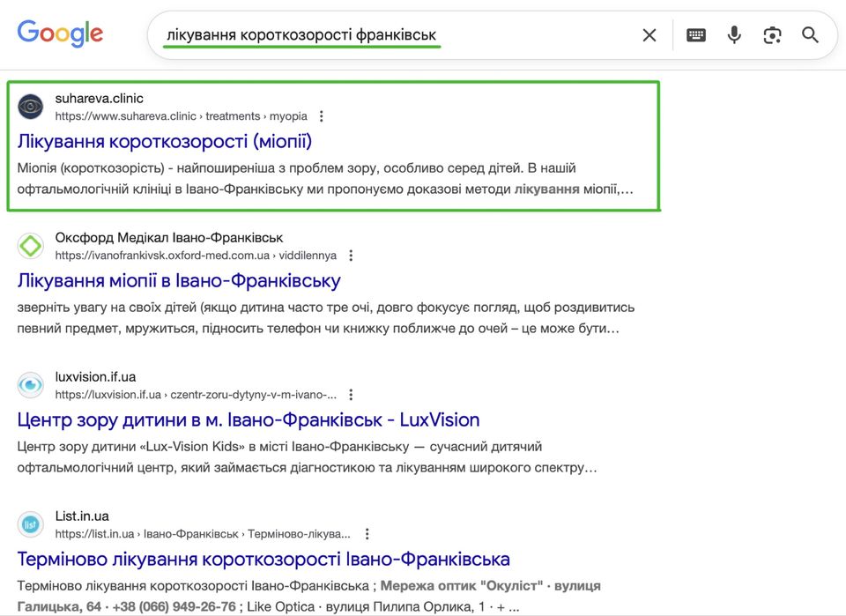Open the on-screen keyboard input tool
Image resolution: width=846 pixels, height=616 pixels.
click(x=696, y=35)
